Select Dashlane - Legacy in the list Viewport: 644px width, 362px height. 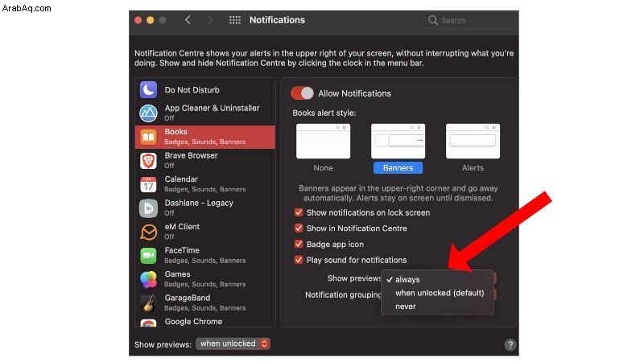pyautogui.click(x=205, y=208)
